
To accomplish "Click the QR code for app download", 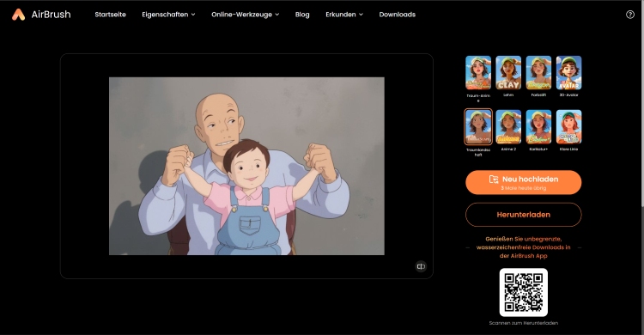I will 523,292.
